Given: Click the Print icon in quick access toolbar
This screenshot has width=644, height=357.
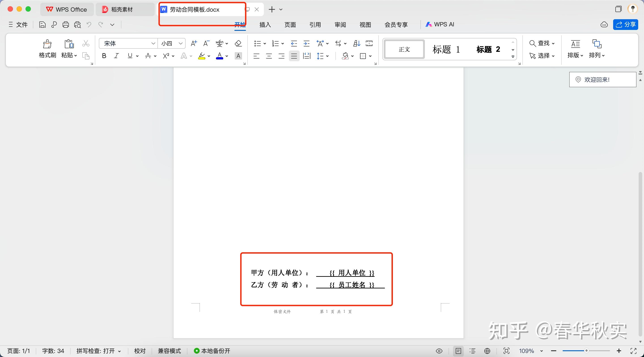Looking at the screenshot, I should click(x=66, y=25).
